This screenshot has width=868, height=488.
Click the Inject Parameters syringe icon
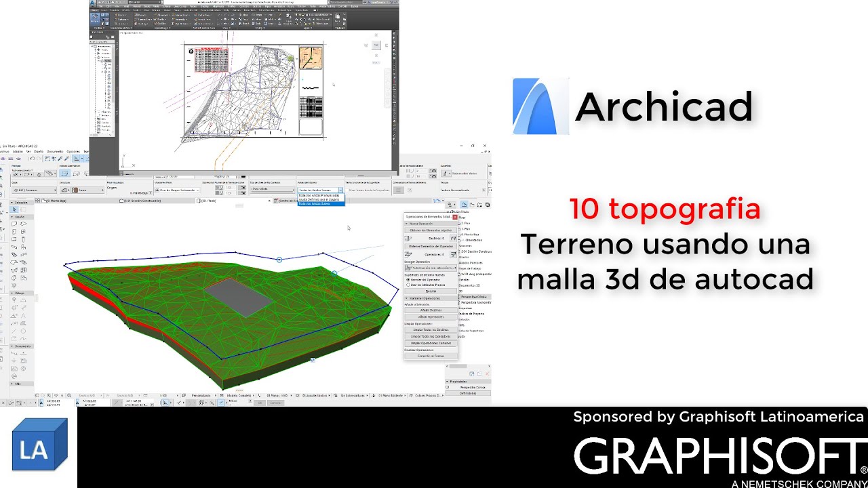coord(66,159)
